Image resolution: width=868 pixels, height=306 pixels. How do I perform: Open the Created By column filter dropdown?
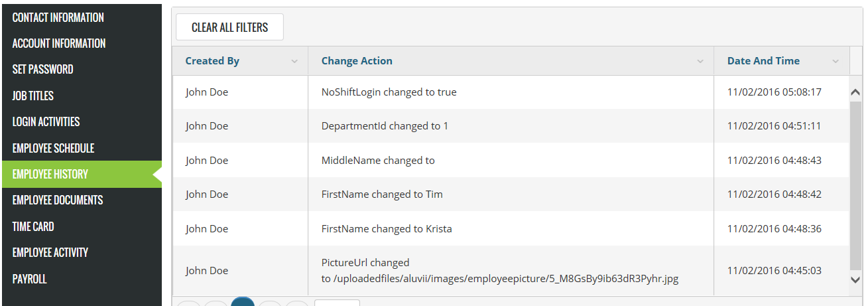[294, 62]
